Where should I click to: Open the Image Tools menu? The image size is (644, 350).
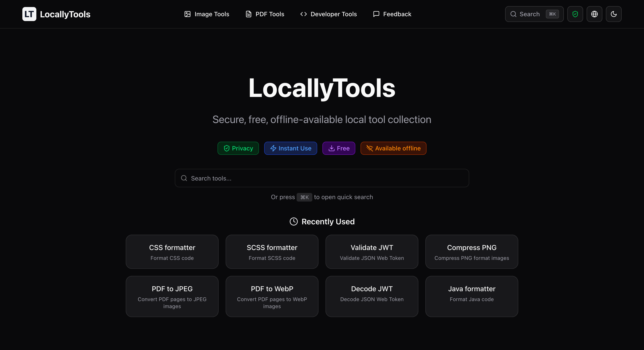point(207,14)
